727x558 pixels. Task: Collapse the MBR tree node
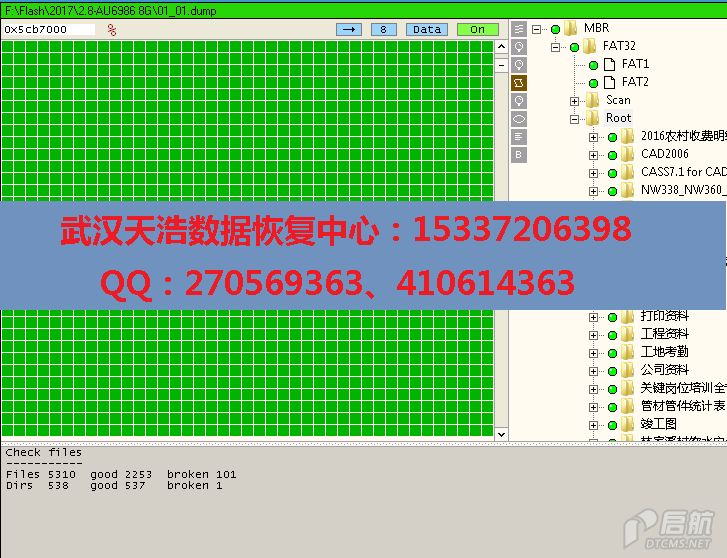click(x=537, y=28)
